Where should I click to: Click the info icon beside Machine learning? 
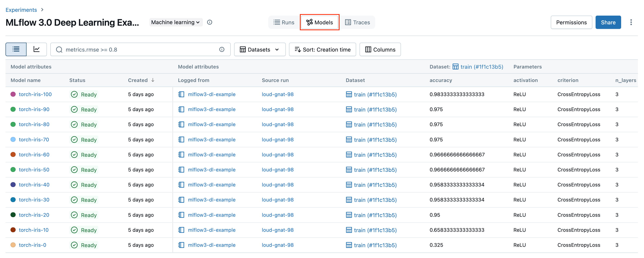(x=210, y=22)
